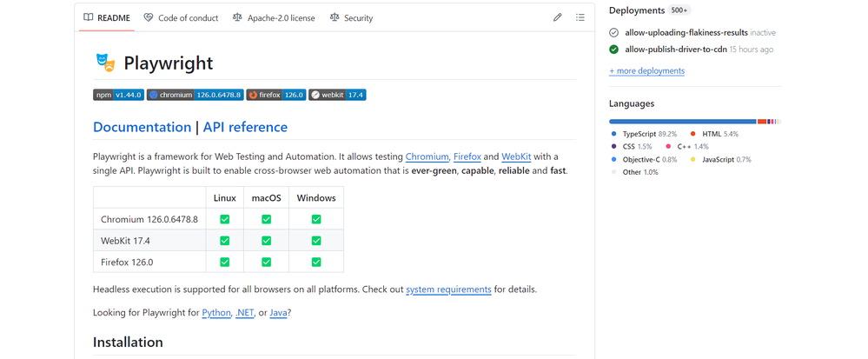Click the Firefox macOS check mark
868x359 pixels.
tap(266, 262)
